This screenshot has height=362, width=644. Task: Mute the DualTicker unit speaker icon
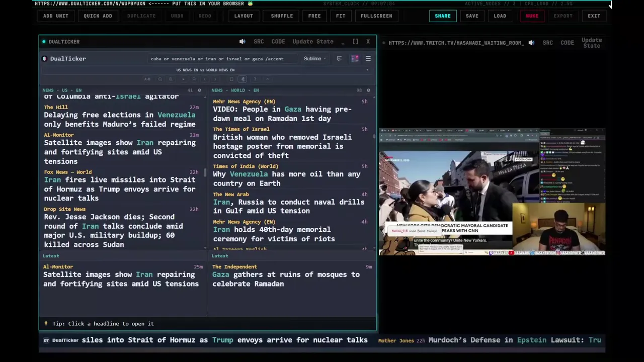(x=242, y=42)
